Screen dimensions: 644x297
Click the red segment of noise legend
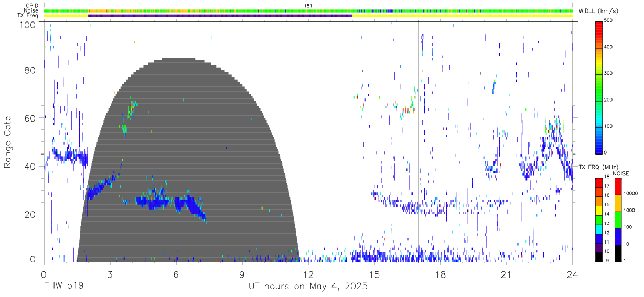pos(617,186)
